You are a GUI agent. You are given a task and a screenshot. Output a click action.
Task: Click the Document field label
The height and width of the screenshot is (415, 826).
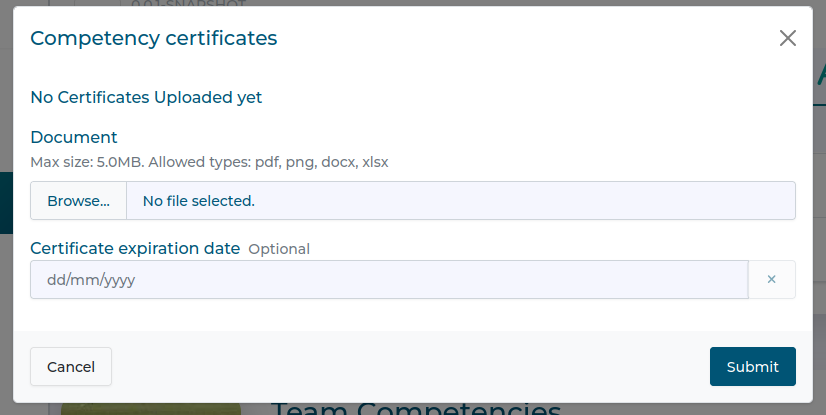pyautogui.click(x=74, y=137)
